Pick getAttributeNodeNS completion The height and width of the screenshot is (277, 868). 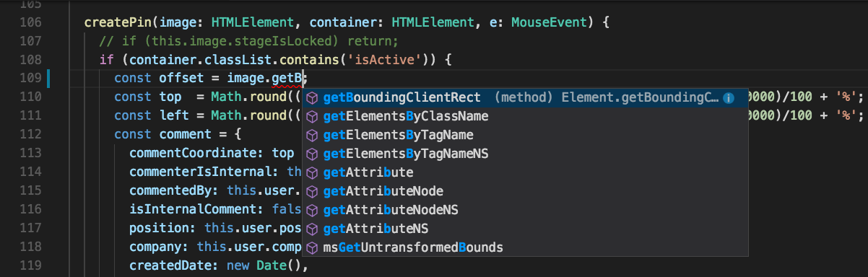click(x=525, y=210)
